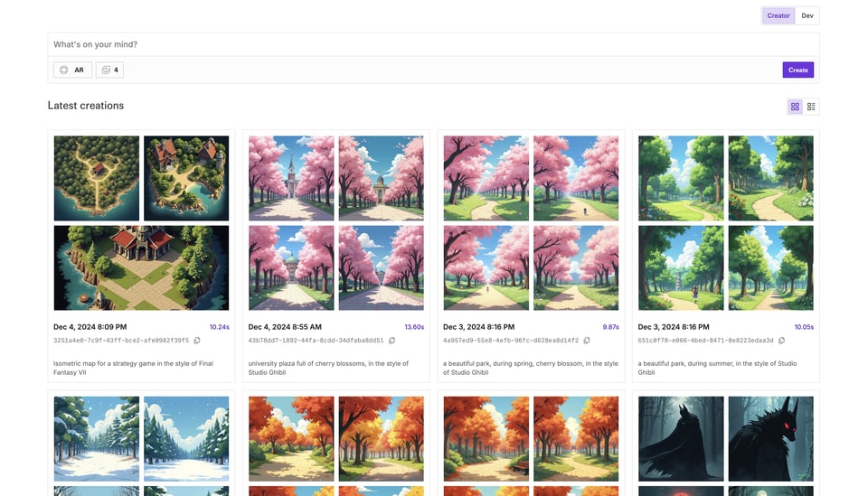Open the cherry blossom cathedral tower thumbnail
This screenshot has height=496, width=868.
click(x=291, y=178)
